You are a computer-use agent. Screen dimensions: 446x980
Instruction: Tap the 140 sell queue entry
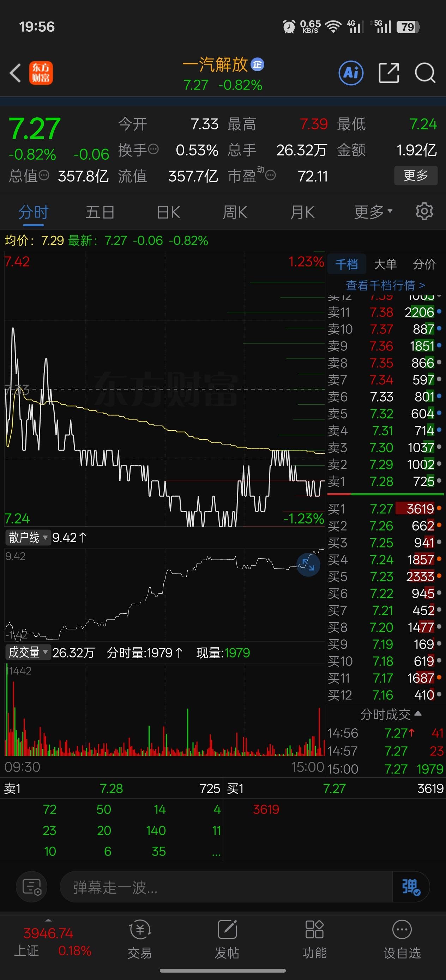[156, 830]
